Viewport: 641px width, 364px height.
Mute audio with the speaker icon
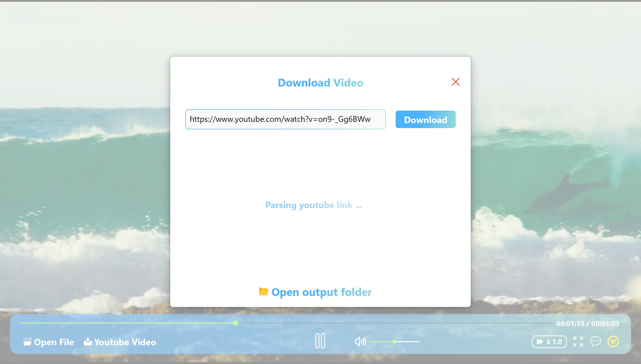[360, 341]
